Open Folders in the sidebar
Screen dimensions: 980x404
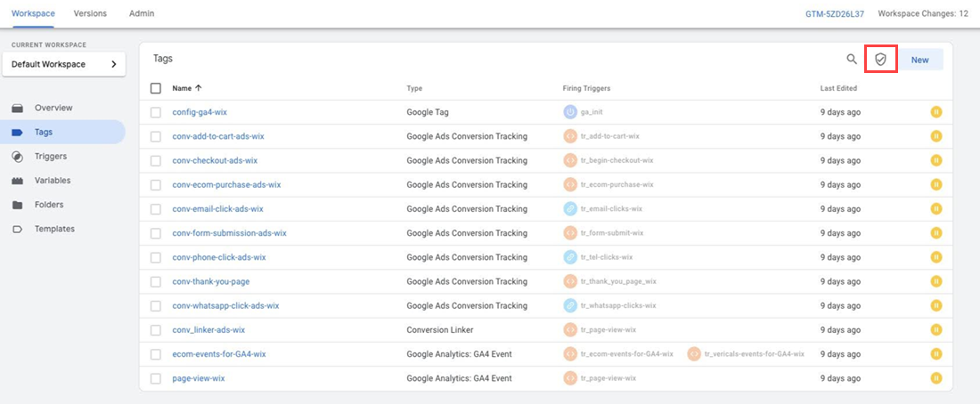click(x=49, y=205)
